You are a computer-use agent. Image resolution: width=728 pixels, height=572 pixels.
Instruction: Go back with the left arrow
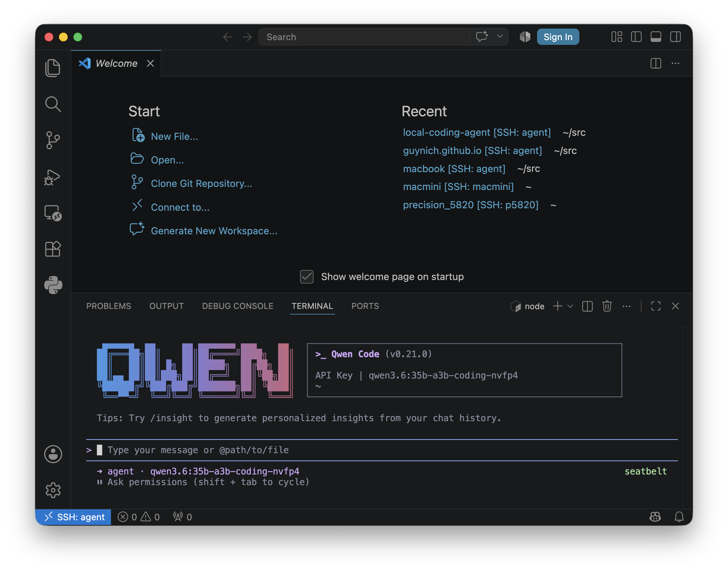[x=228, y=37]
